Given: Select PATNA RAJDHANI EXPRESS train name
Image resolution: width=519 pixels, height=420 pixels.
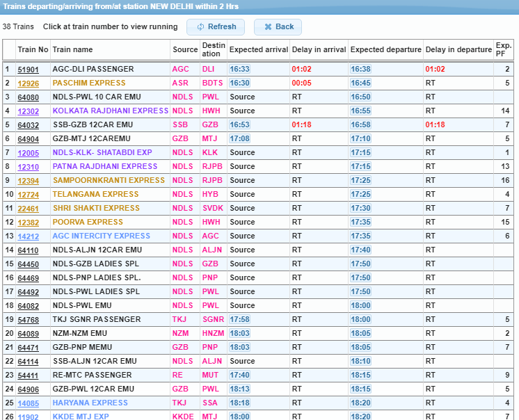Looking at the screenshot, I should [x=105, y=166].
